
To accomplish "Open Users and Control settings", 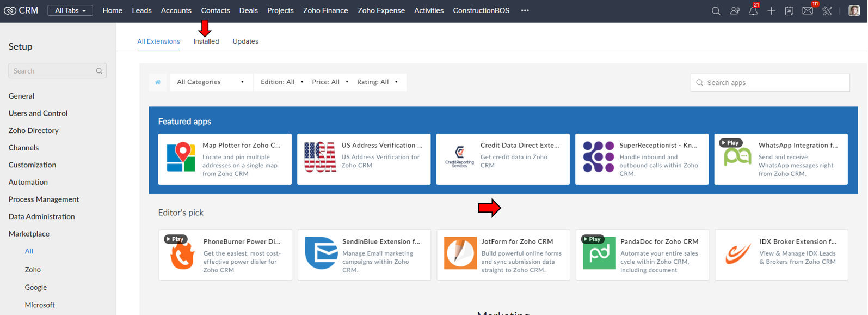I will [38, 113].
